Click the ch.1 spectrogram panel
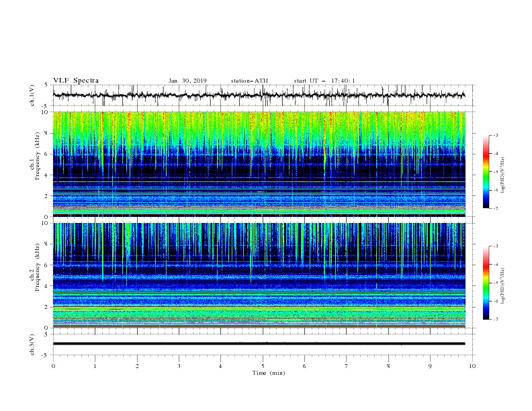 click(259, 164)
